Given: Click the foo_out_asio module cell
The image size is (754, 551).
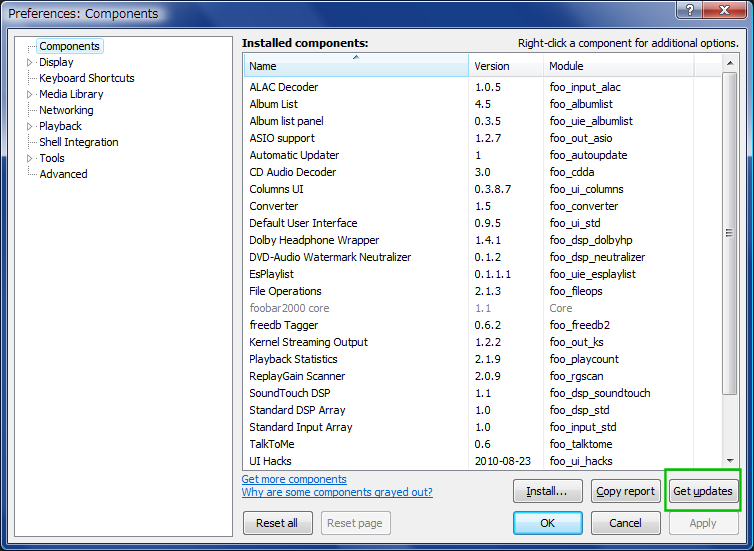Looking at the screenshot, I should [x=581, y=138].
